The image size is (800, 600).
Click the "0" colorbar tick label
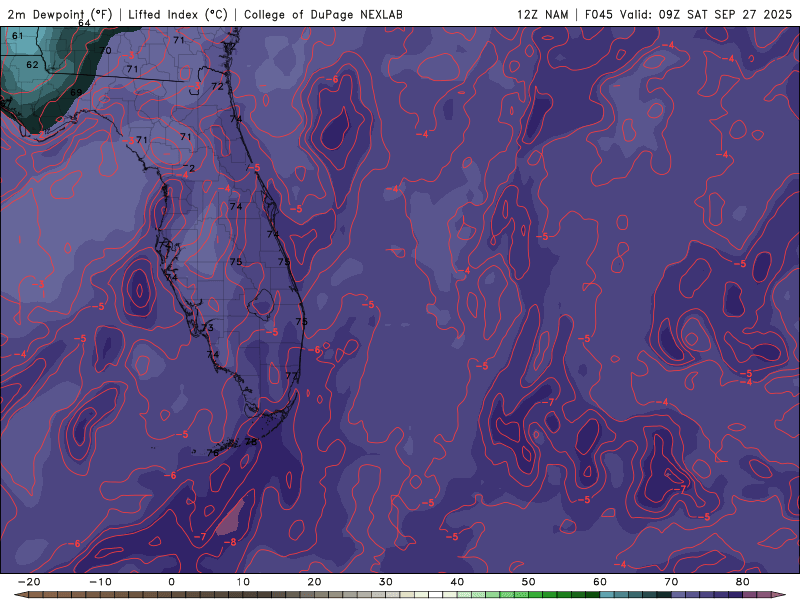pyautogui.click(x=171, y=582)
